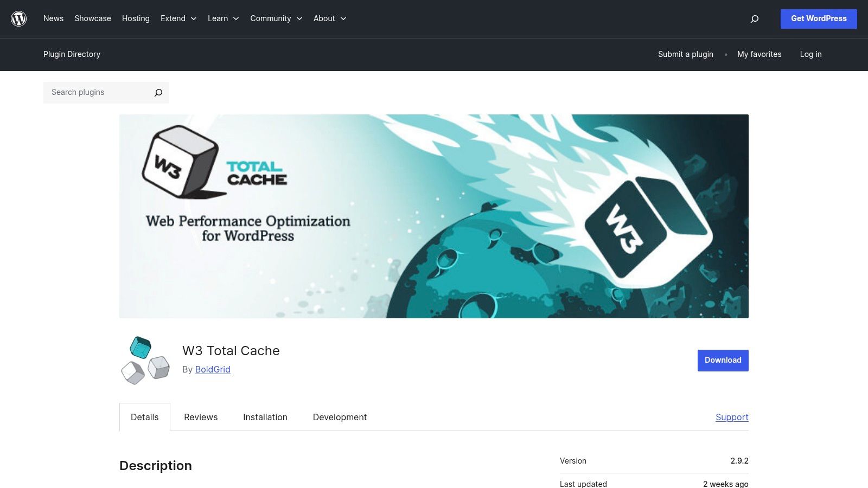
Task: Download the W3 Total Cache plugin
Action: point(723,361)
